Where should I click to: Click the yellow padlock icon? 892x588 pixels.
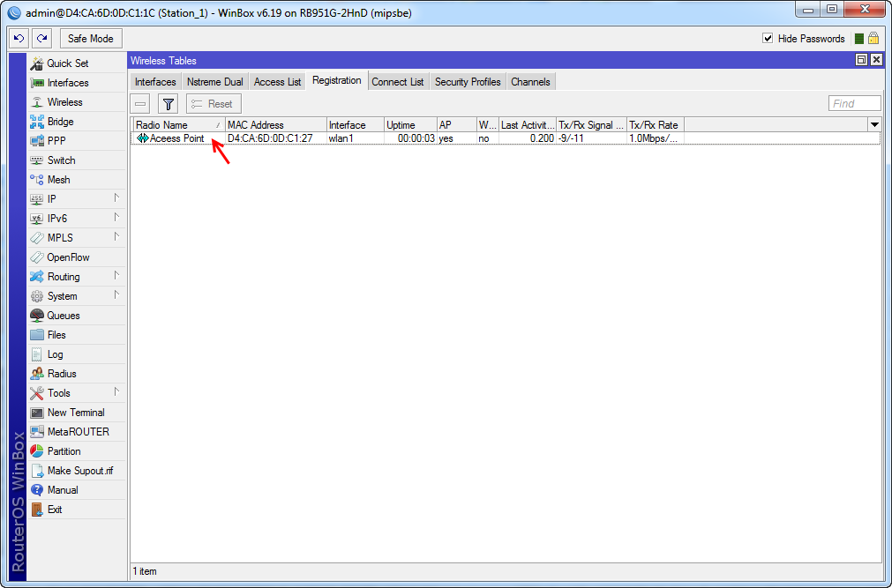(873, 39)
